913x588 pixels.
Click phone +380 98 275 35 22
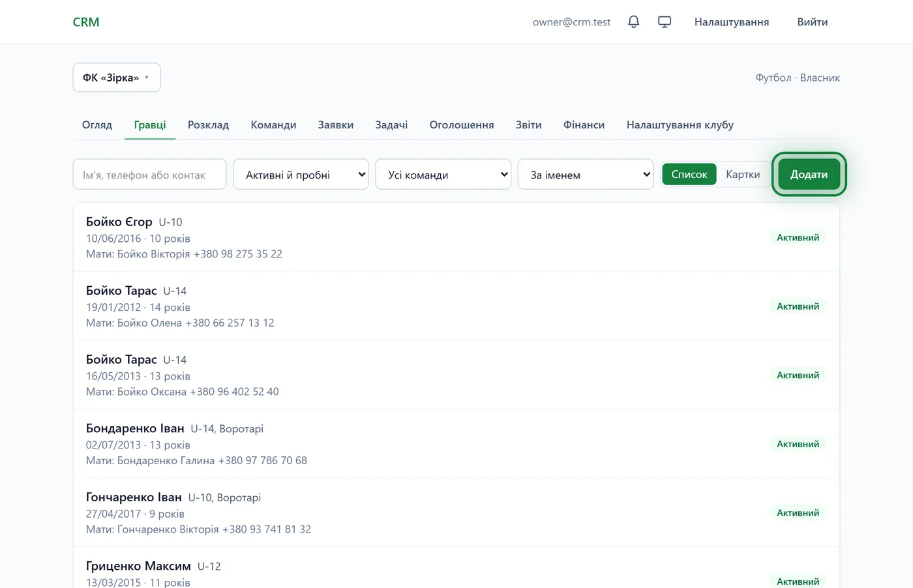238,254
